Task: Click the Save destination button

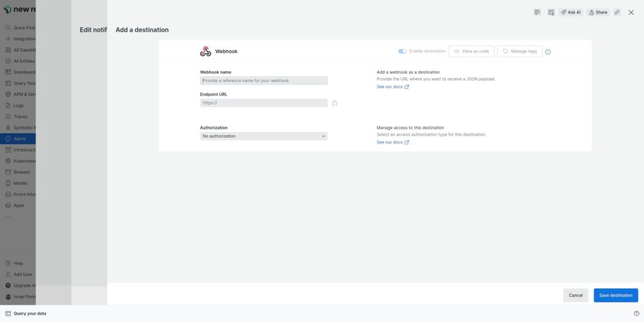Action: (616, 295)
